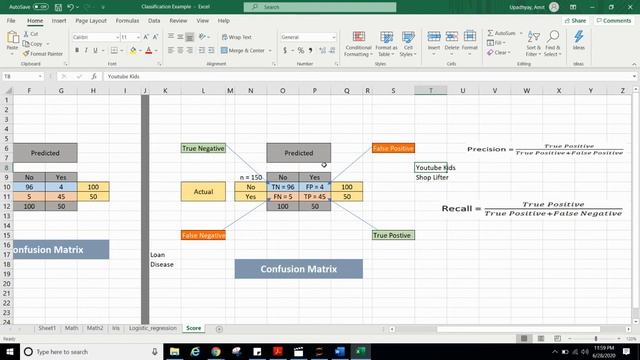The width and height of the screenshot is (640, 360).
Task: Click the Borders icon
Action: pyautogui.click(x=114, y=50)
